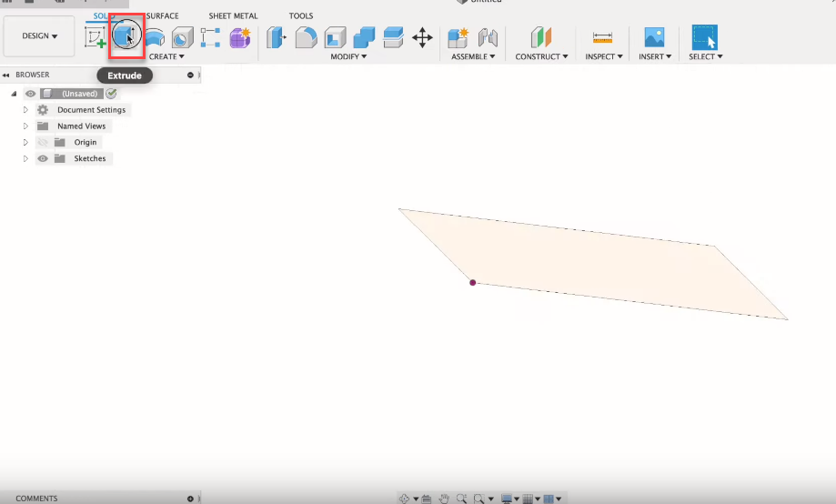This screenshot has width=836, height=504.
Task: Click the Rectangular Pattern tool icon
Action: [210, 37]
